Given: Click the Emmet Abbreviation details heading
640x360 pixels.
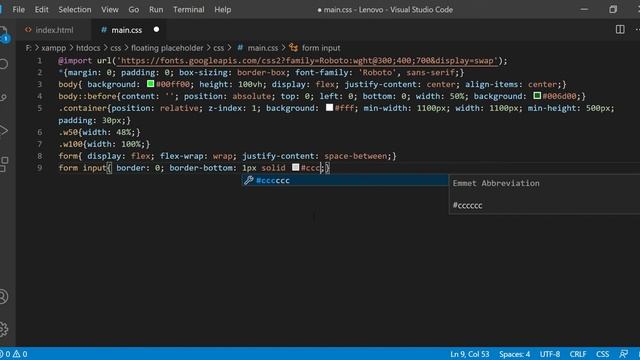Looking at the screenshot, I should point(496,183).
